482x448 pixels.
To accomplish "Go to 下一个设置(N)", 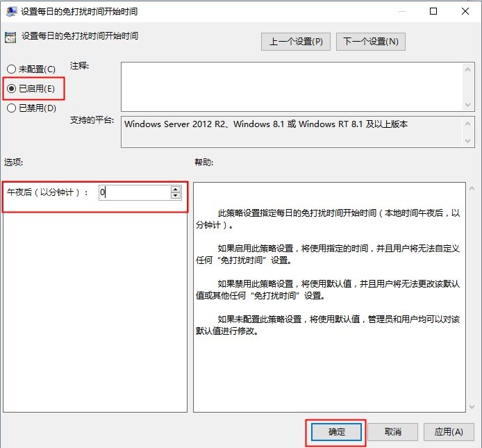I will coord(370,42).
